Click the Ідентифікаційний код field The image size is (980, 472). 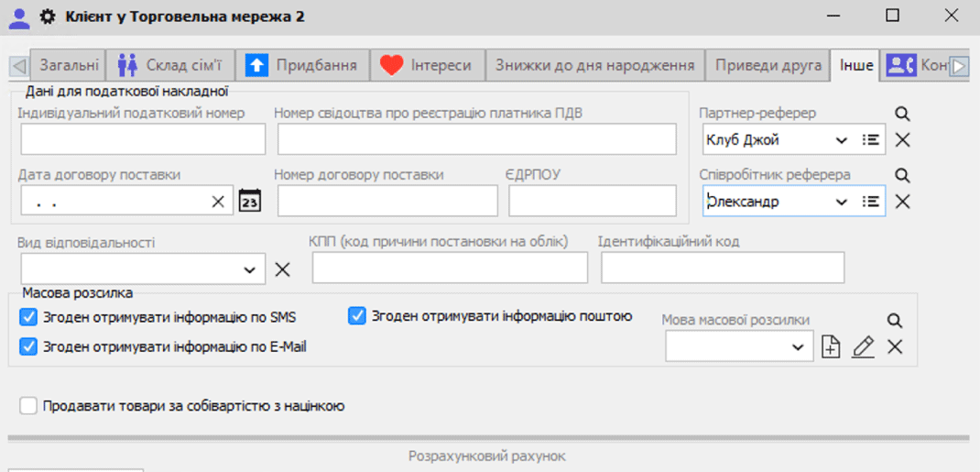724,268
